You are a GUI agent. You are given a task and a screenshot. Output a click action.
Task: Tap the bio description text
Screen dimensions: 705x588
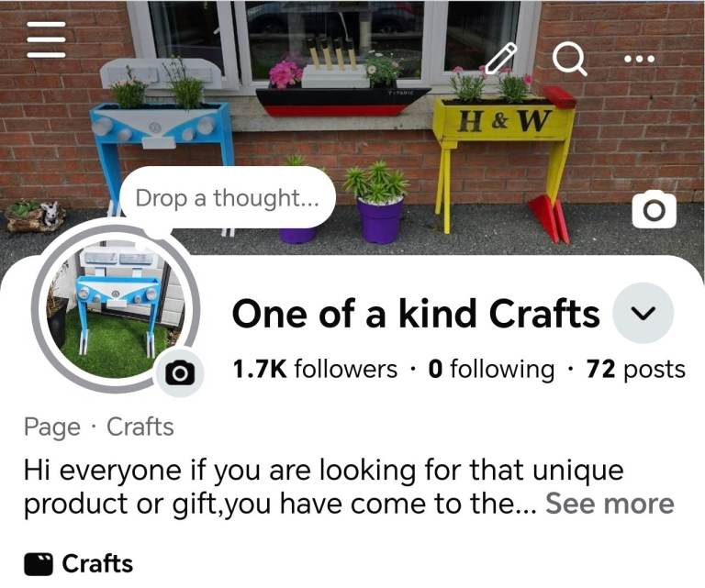point(324,487)
